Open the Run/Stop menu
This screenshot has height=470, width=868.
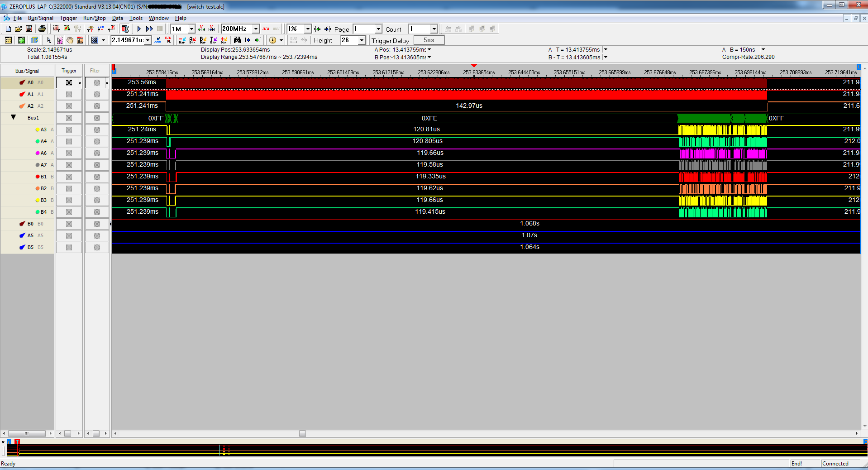coord(94,18)
